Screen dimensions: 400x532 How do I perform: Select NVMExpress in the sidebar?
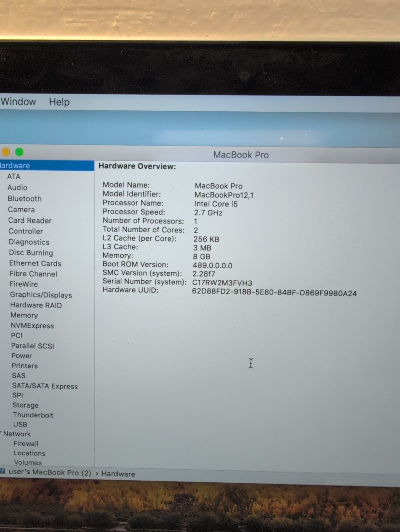click(x=32, y=326)
